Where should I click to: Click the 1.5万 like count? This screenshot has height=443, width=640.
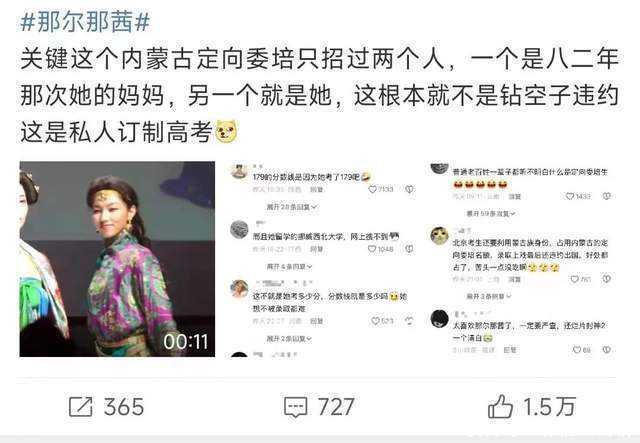549,407
